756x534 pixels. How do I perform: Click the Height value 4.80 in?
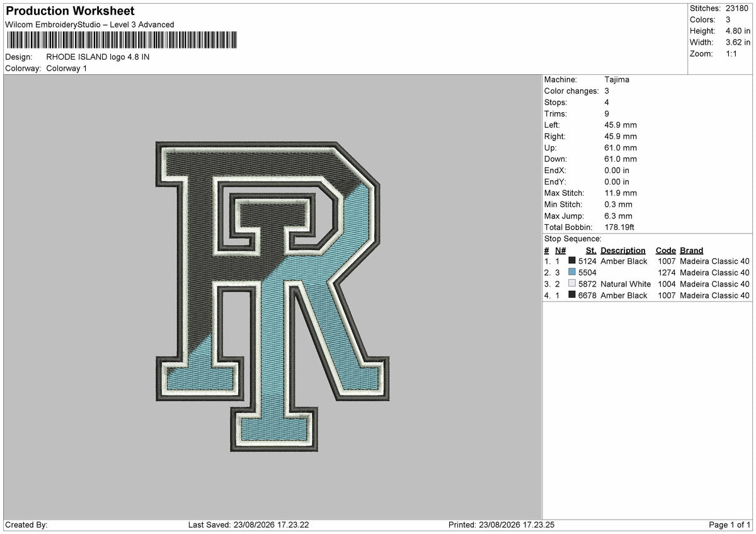point(737,31)
